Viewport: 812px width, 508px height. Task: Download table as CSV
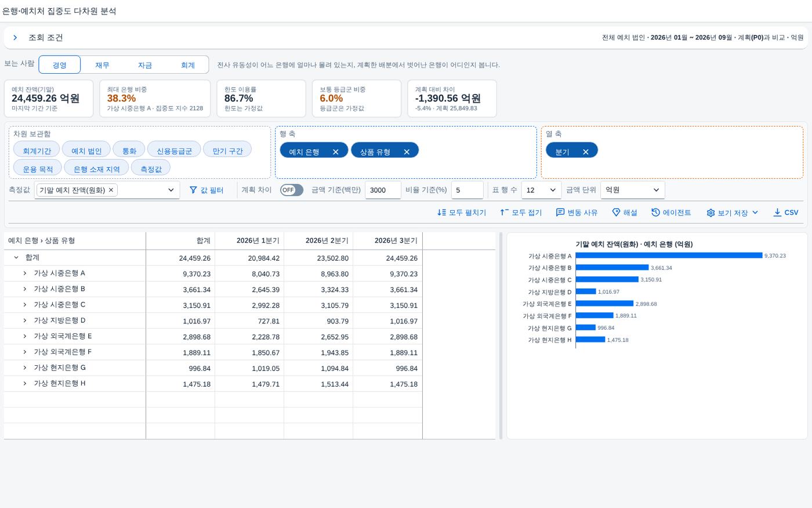point(786,212)
